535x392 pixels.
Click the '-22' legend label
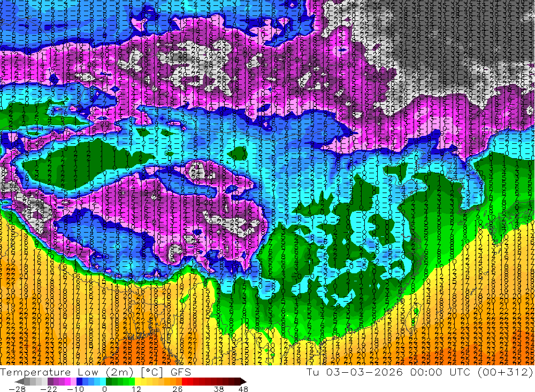coord(49,389)
